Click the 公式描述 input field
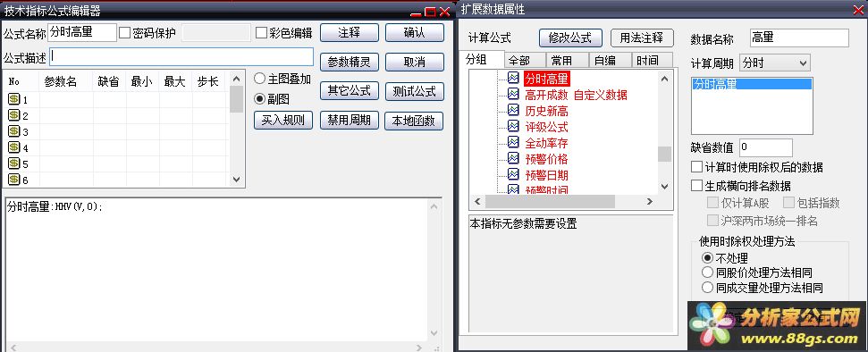Screen dimensions: 868x352 (x=181, y=57)
